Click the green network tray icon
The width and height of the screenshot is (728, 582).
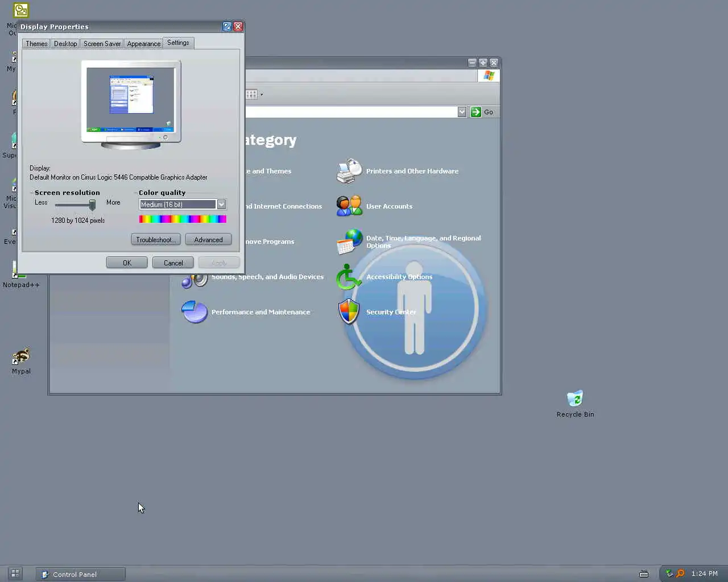click(669, 573)
